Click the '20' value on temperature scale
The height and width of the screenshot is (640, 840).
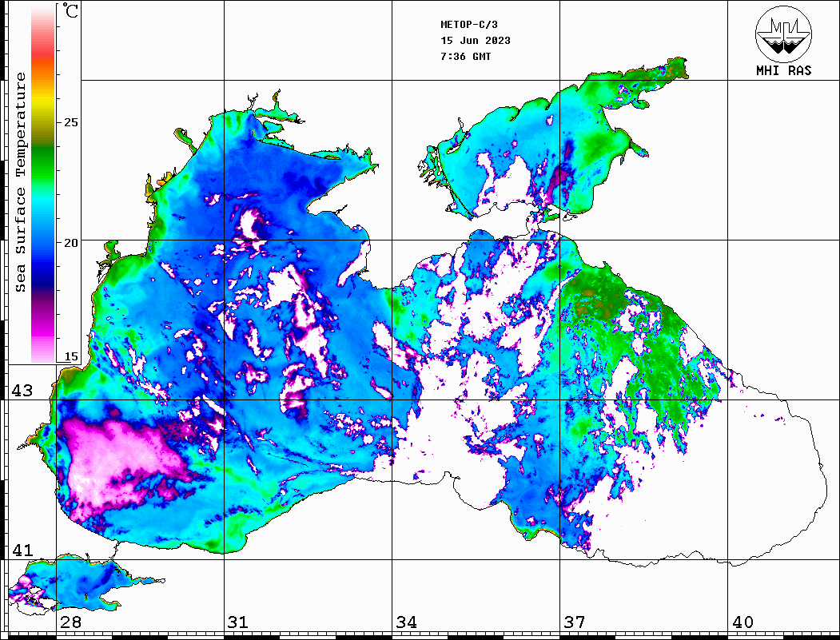[x=70, y=243]
